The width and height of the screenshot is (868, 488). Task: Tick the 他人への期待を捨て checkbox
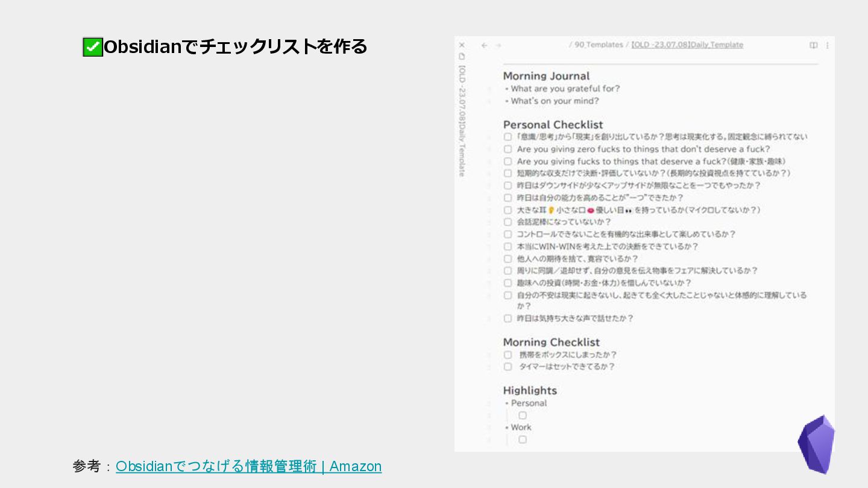pos(508,259)
